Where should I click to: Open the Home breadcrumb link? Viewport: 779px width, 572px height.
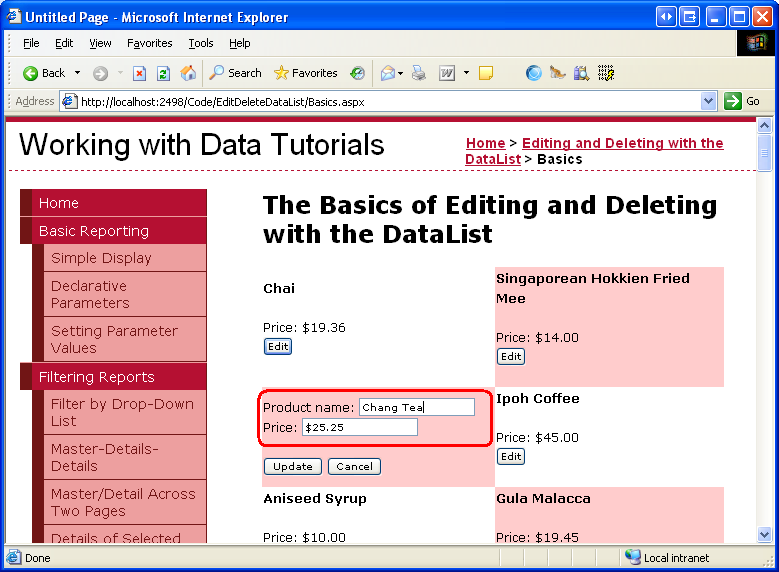click(485, 143)
